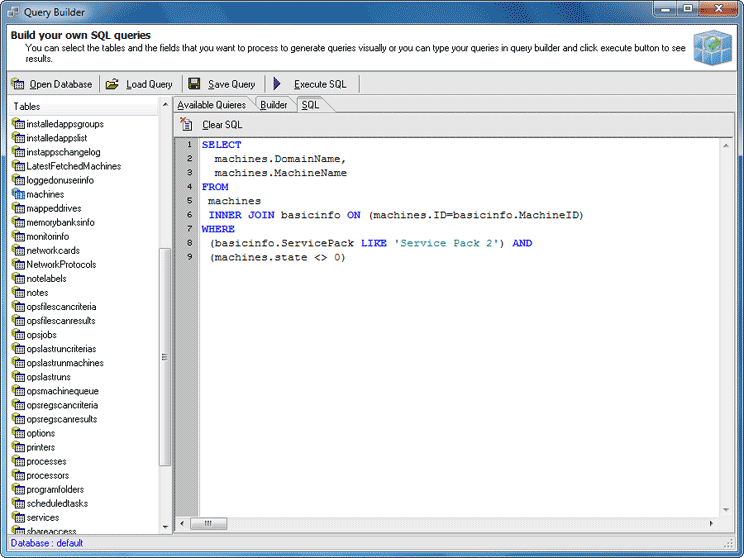Viewport: 744px width, 558px height.
Task: Click the Clear SQL button label
Action: (222, 125)
